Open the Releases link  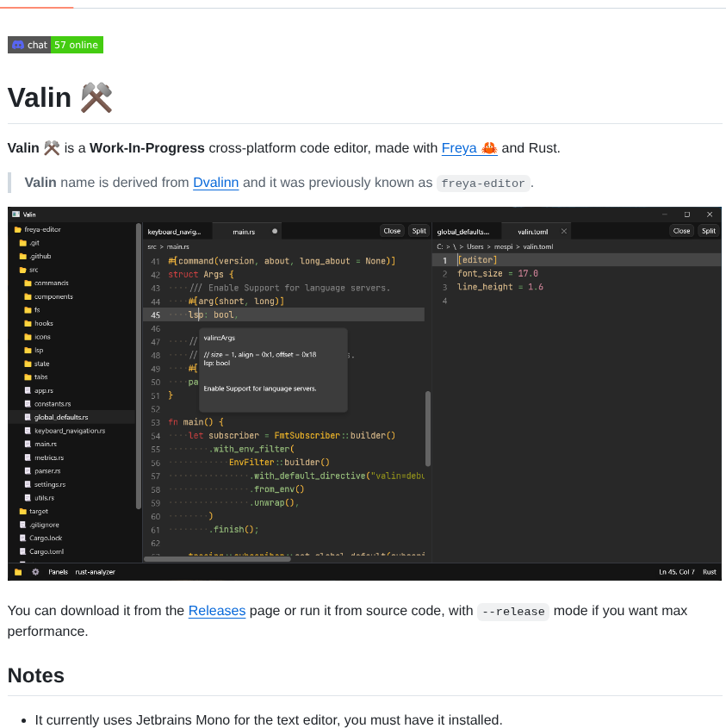click(217, 611)
